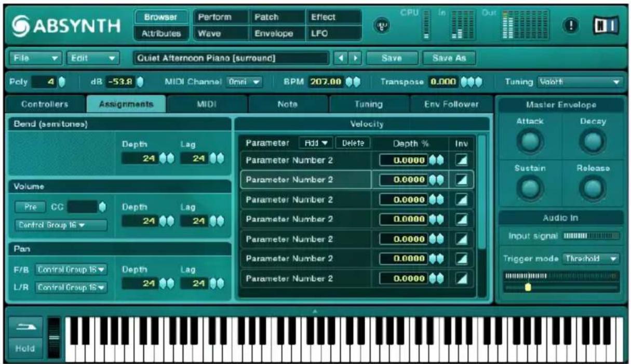
Task: Open the Tuning dropdown
Action: (x=579, y=82)
